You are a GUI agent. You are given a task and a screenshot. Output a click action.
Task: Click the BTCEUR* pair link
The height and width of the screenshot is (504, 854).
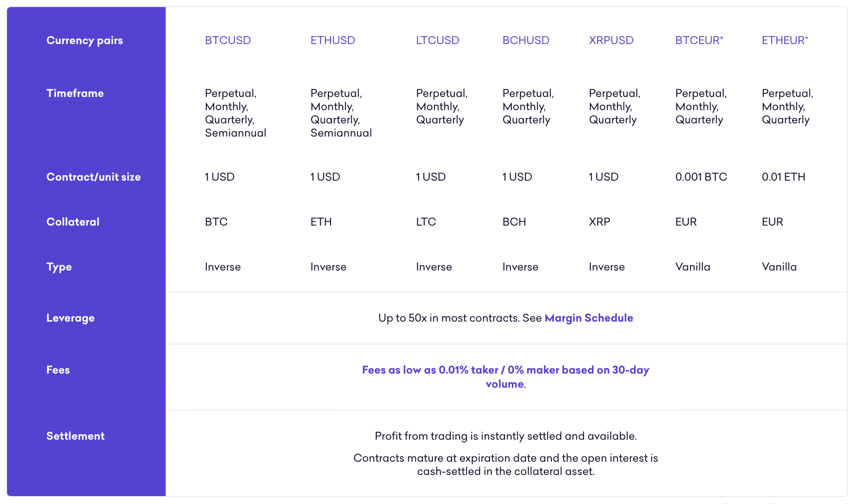point(699,40)
